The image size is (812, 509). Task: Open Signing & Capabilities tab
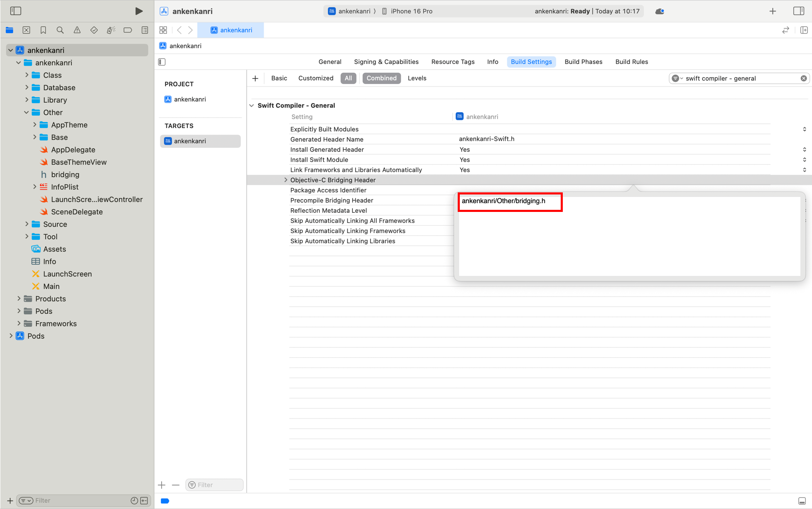tap(386, 62)
